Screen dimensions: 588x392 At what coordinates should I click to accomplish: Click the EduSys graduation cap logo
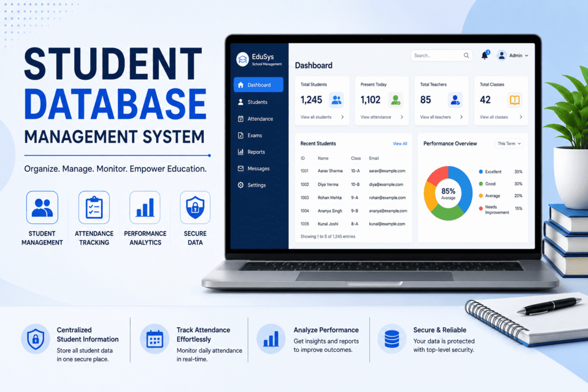pyautogui.click(x=243, y=59)
